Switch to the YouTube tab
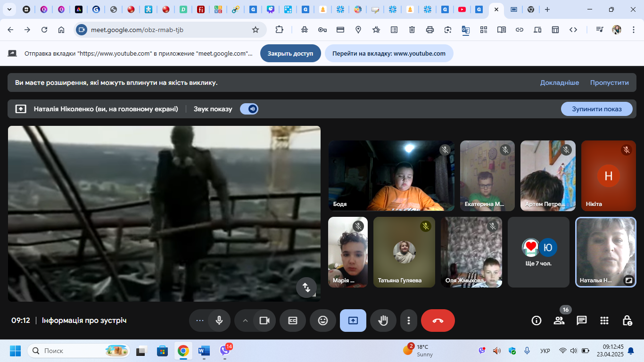This screenshot has width=644, height=362. point(462,9)
